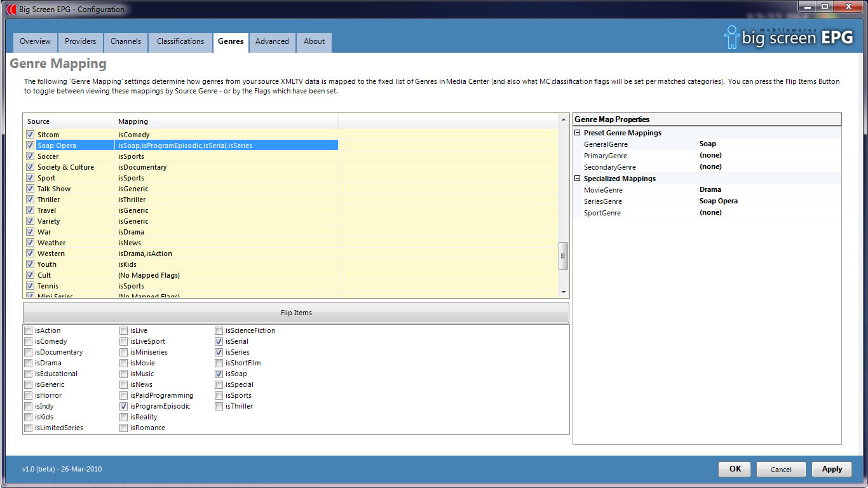868x488 pixels.
Task: Close the Big Screen EPG window
Action: tap(848, 6)
